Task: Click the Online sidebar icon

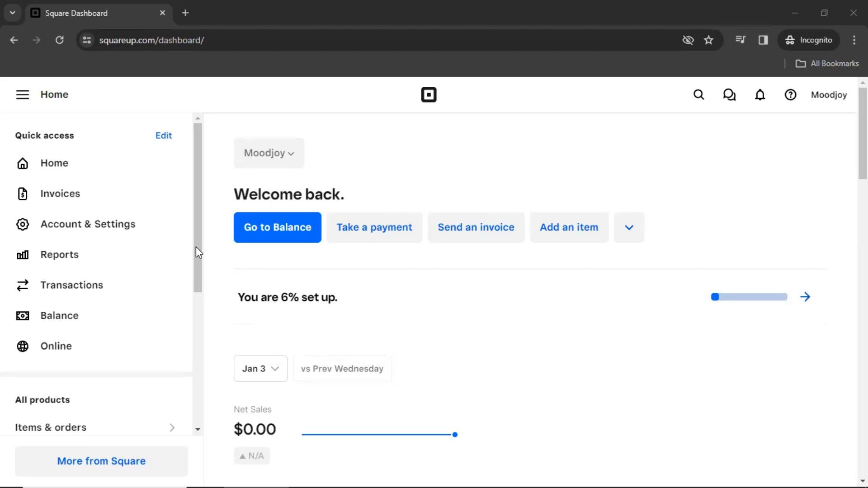Action: [x=23, y=346]
